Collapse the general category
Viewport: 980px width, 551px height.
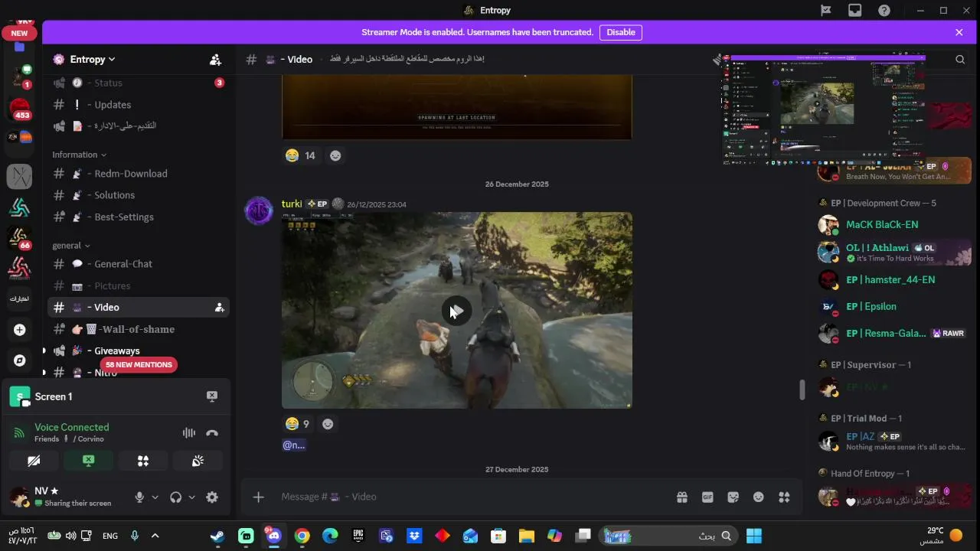70,246
